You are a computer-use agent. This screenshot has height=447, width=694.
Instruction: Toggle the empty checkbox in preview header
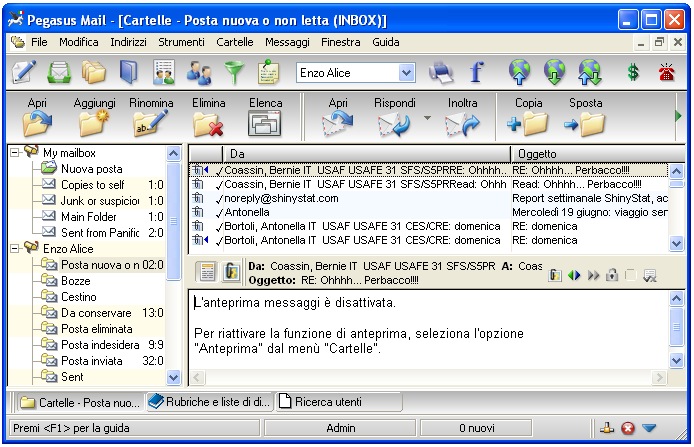point(630,275)
